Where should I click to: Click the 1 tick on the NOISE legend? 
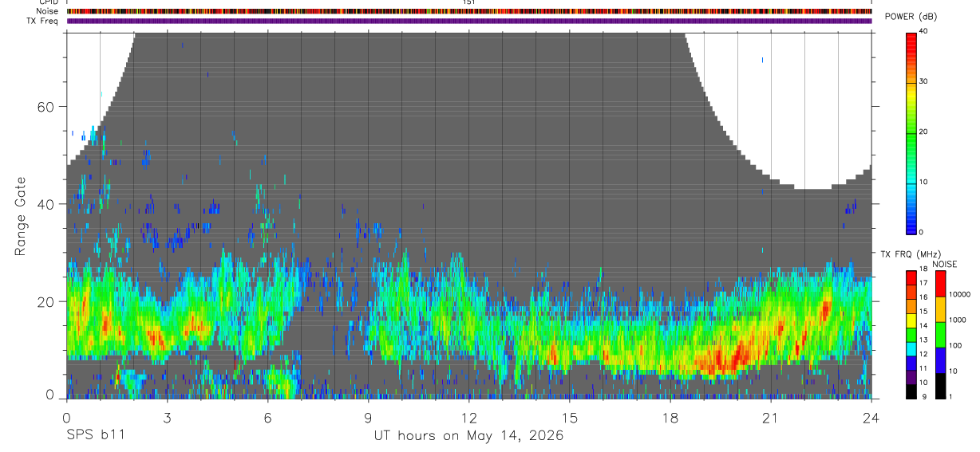[x=950, y=396]
